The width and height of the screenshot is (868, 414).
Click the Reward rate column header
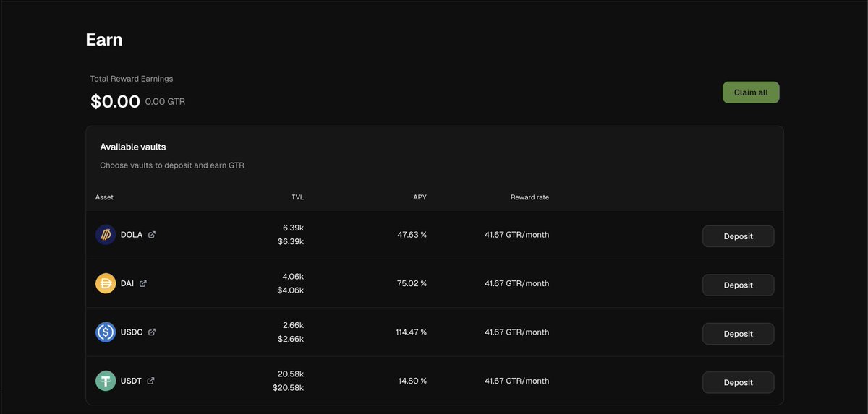coord(529,197)
